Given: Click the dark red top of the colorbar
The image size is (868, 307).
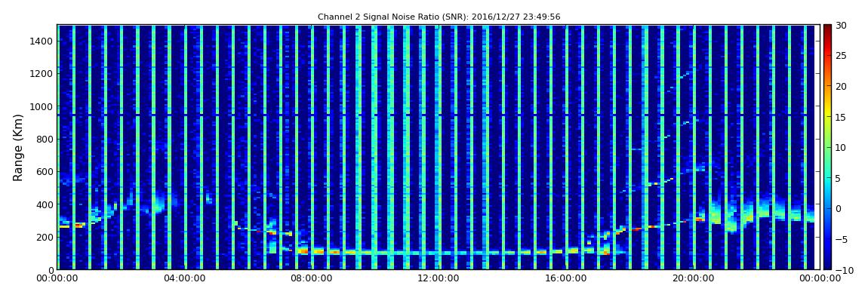Looking at the screenshot, I should coord(827,30).
